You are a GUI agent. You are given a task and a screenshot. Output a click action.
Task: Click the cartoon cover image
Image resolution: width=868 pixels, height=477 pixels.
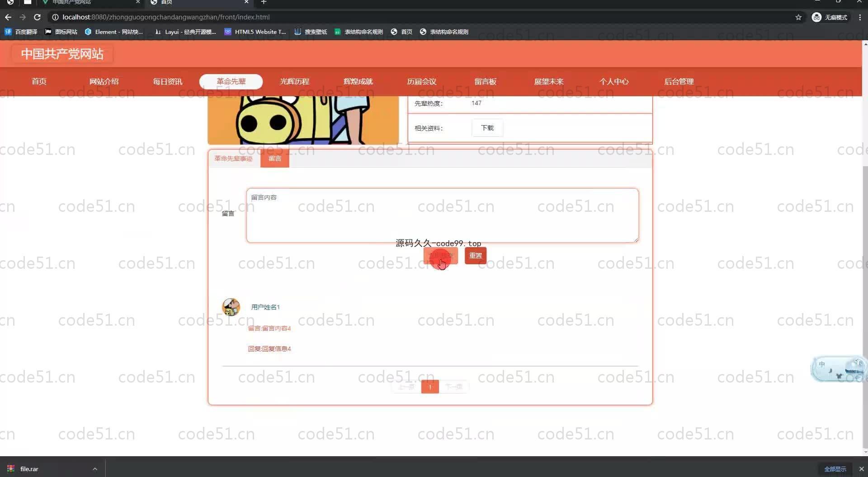pos(303,120)
